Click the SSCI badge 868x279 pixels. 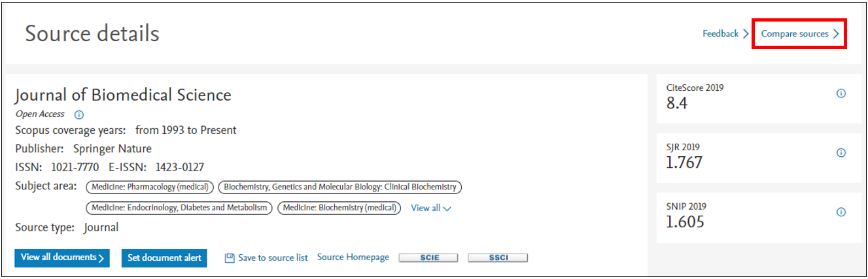tap(498, 257)
